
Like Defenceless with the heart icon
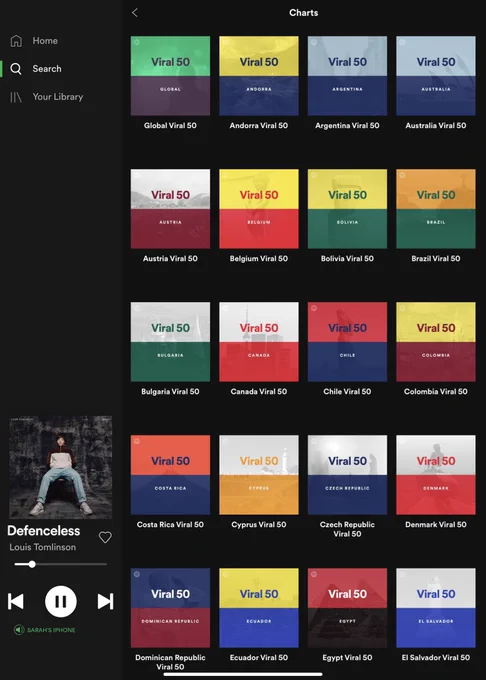click(x=105, y=537)
